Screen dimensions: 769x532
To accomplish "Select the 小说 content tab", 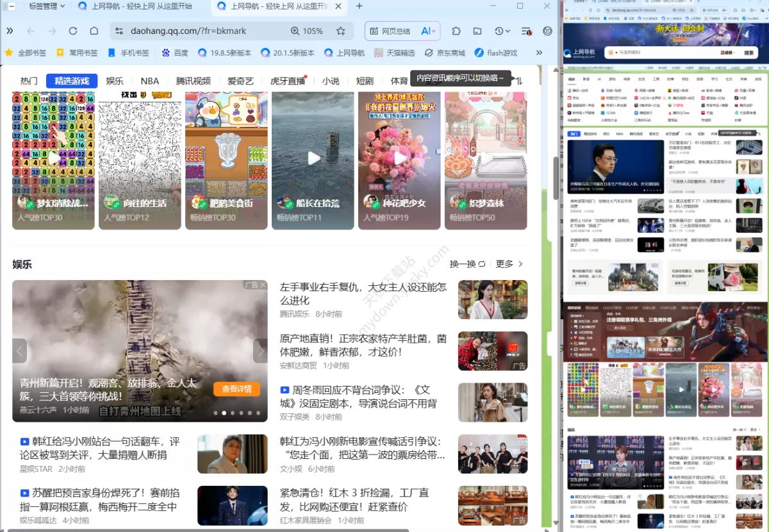I will point(331,81).
